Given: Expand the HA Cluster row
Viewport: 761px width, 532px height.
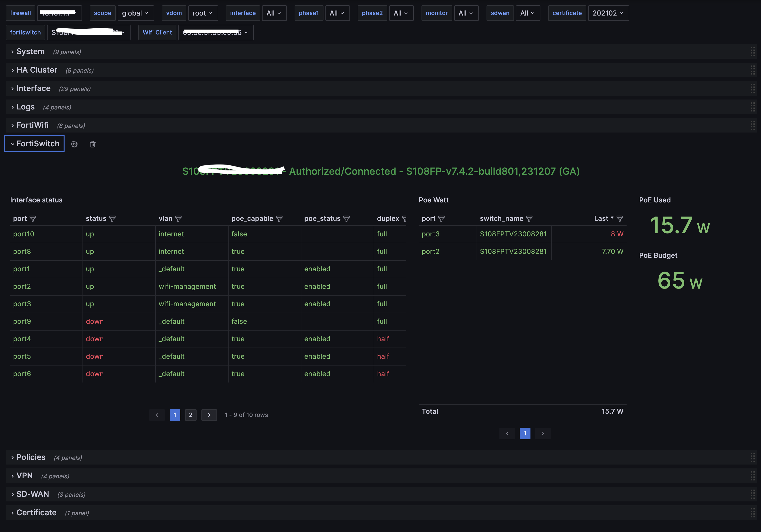Looking at the screenshot, I should (x=37, y=70).
